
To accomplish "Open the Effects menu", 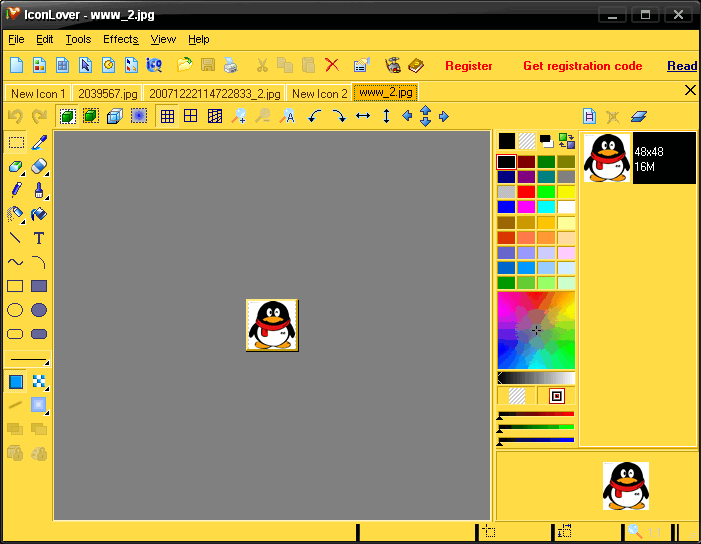I will pyautogui.click(x=121, y=39).
